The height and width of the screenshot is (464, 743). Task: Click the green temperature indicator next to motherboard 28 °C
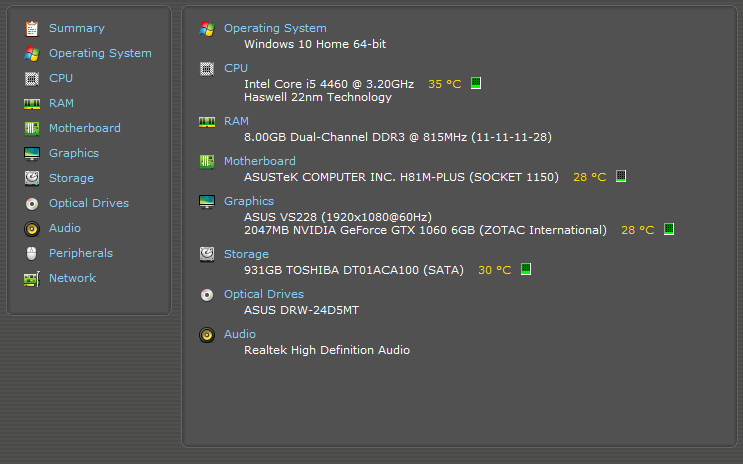(x=621, y=176)
